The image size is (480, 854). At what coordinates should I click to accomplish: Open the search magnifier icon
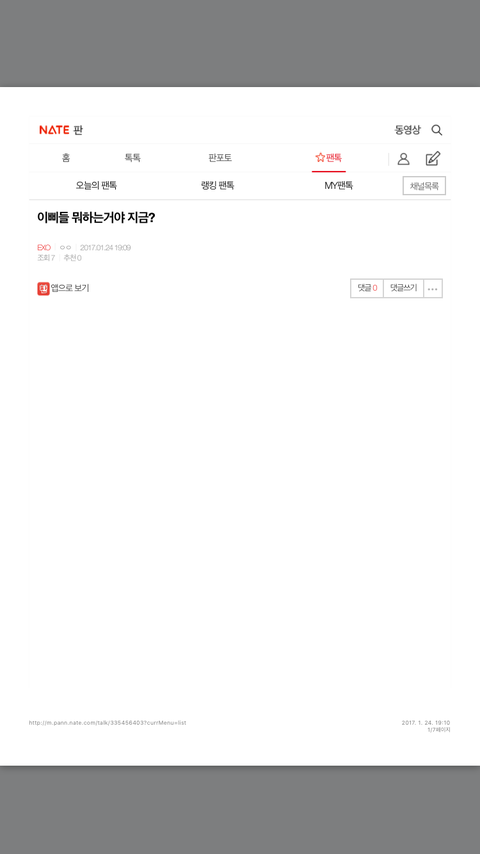(436, 130)
